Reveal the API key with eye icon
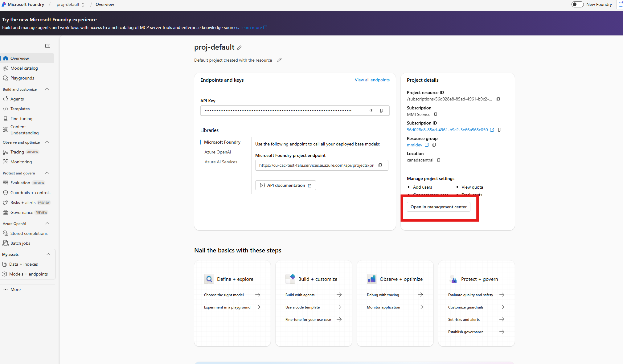 point(371,111)
